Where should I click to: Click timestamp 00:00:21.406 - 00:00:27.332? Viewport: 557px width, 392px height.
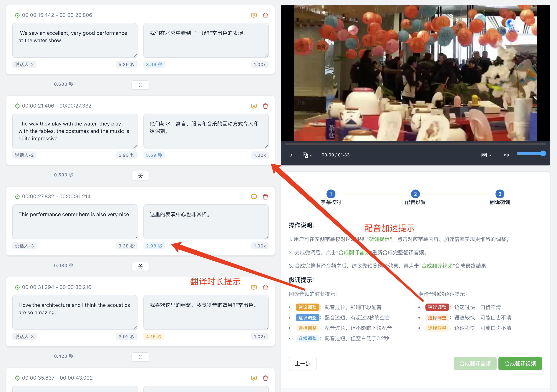[x=57, y=106]
